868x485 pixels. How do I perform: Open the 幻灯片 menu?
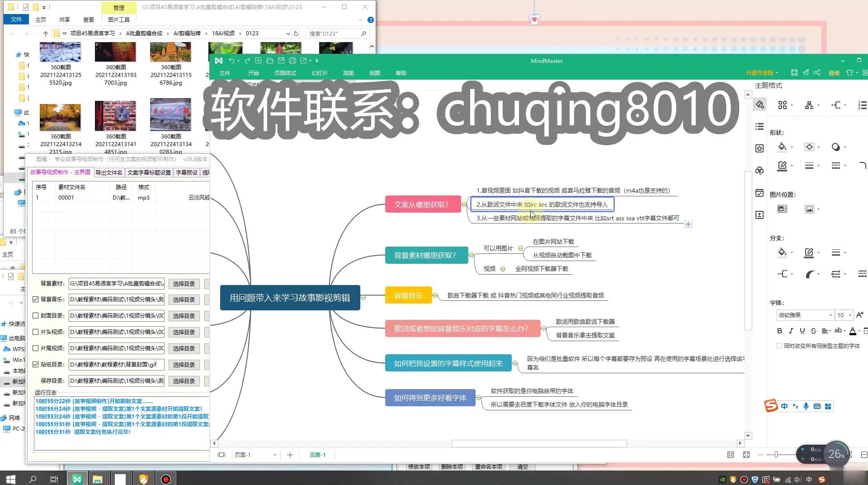pos(320,73)
